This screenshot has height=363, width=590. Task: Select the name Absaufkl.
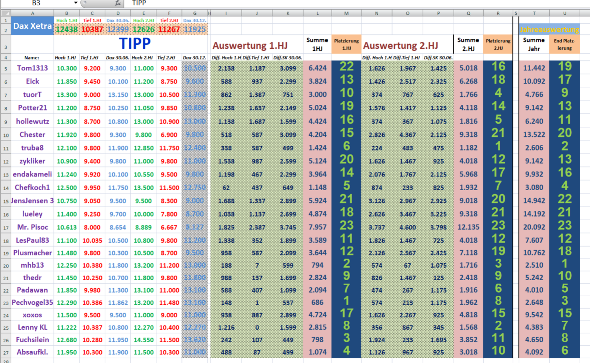[32, 352]
